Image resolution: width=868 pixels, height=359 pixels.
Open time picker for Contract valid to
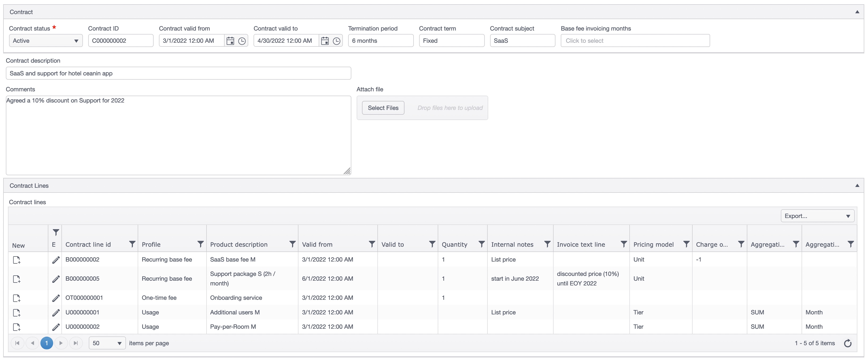(x=336, y=41)
